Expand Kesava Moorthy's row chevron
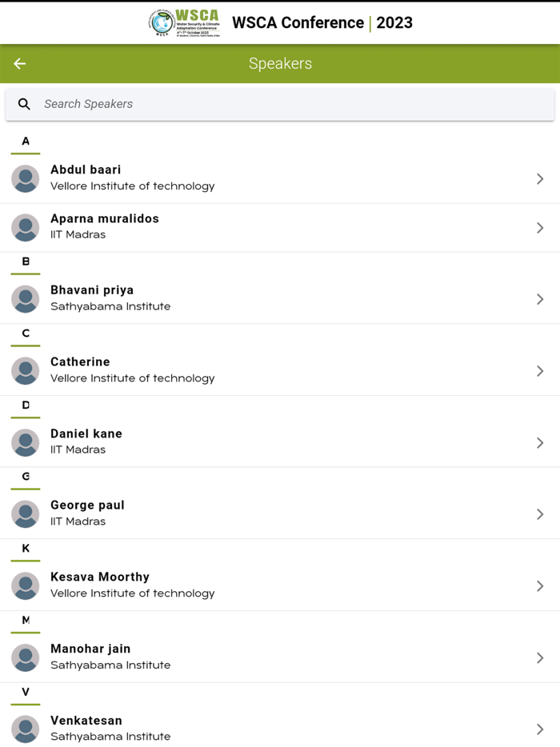 [540, 585]
